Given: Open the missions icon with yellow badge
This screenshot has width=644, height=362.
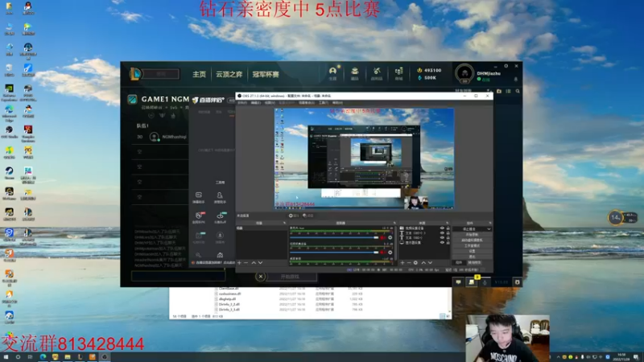Looking at the screenshot, I should point(472,282).
